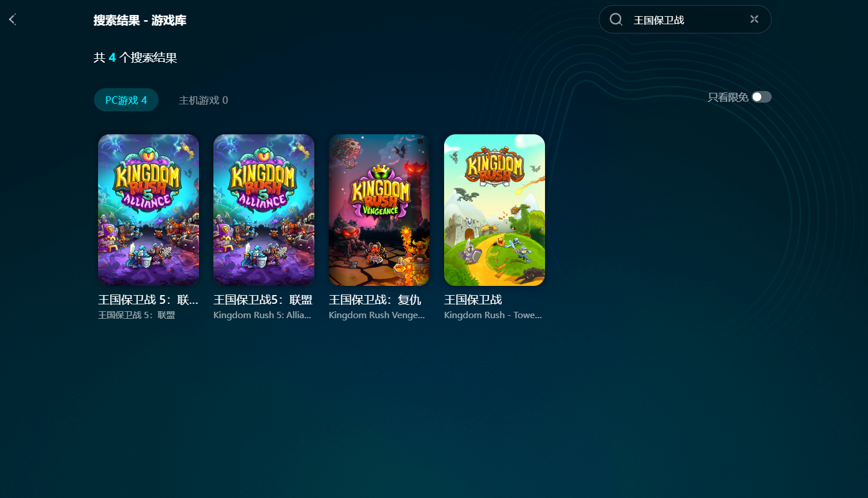The width and height of the screenshot is (868, 498).
Task: Open the second Kingdom Rush 5 Alliance cover
Action: click(x=264, y=210)
